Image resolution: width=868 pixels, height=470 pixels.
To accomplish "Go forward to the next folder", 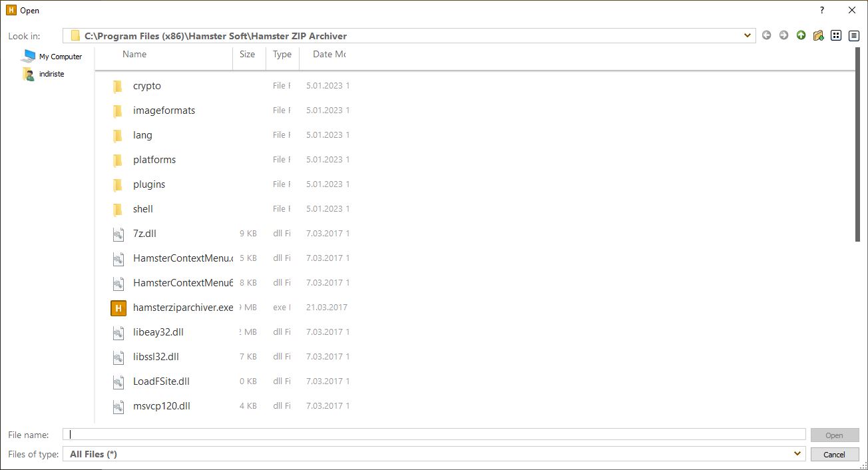I will tap(783, 35).
